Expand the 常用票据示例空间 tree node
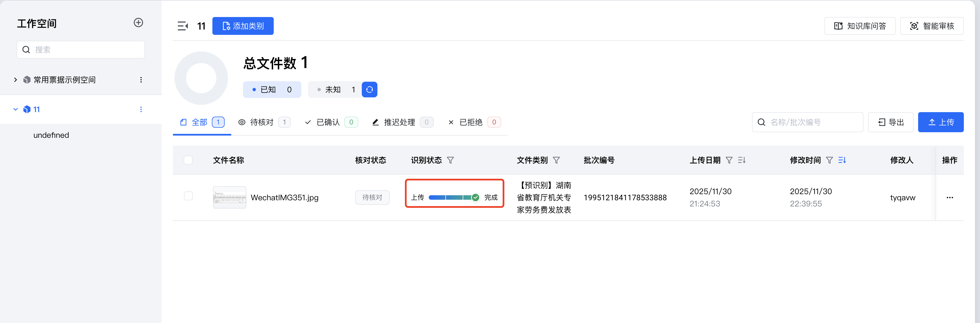This screenshot has width=980, height=323. click(16, 79)
